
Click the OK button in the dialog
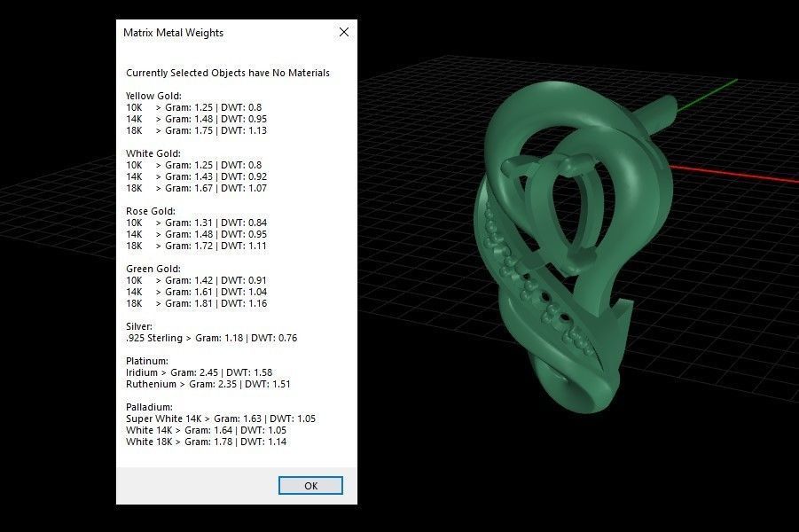tap(310, 486)
